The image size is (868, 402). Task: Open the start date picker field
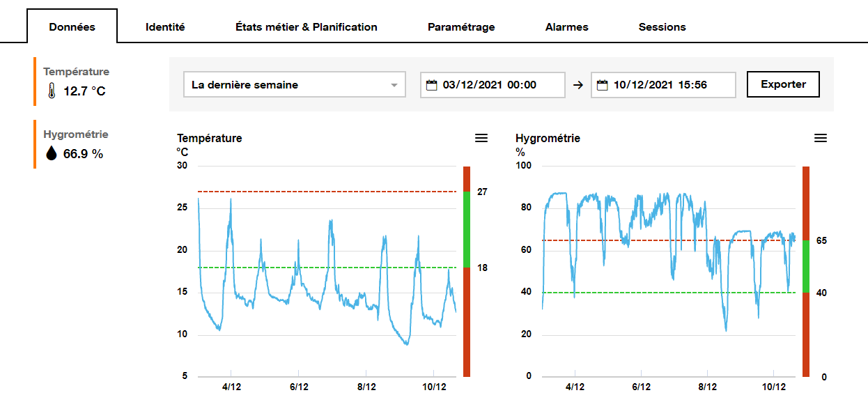[x=493, y=84]
